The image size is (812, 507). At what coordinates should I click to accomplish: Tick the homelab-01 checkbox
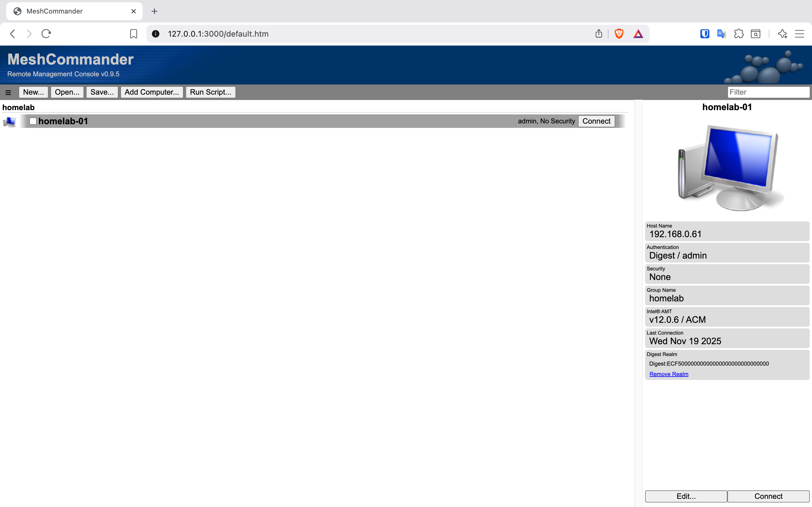pyautogui.click(x=33, y=121)
